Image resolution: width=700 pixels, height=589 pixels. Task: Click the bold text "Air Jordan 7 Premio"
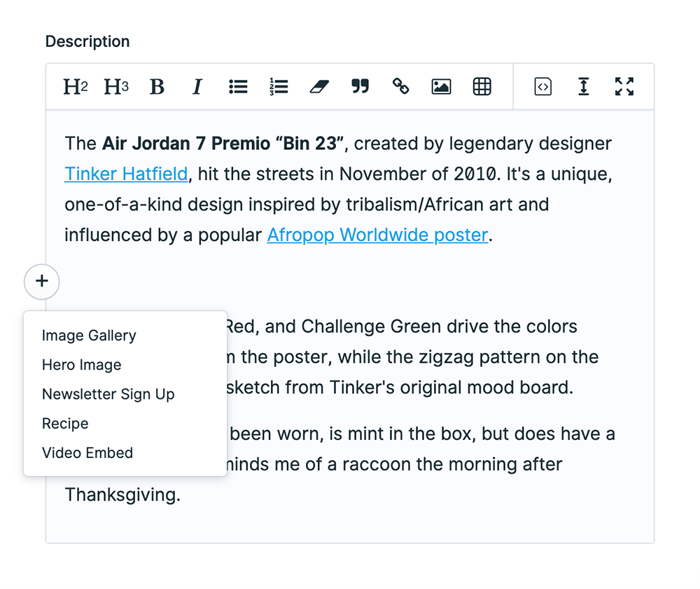[186, 144]
